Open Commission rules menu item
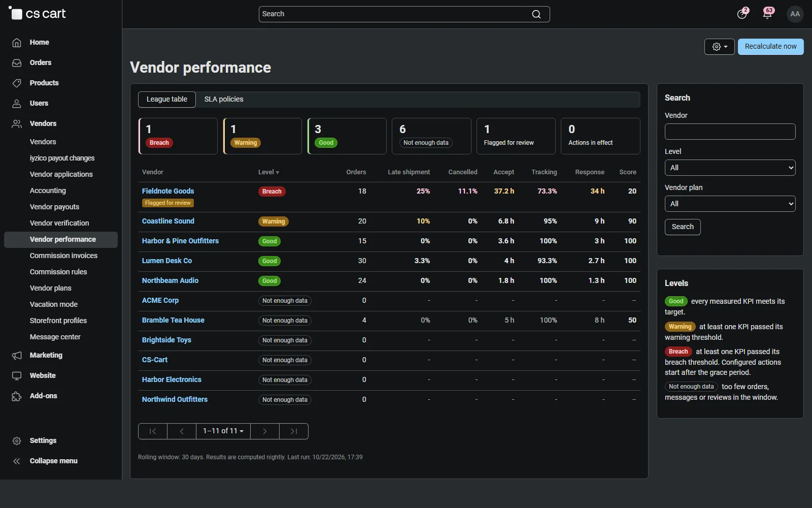The height and width of the screenshot is (508, 812). 58,272
